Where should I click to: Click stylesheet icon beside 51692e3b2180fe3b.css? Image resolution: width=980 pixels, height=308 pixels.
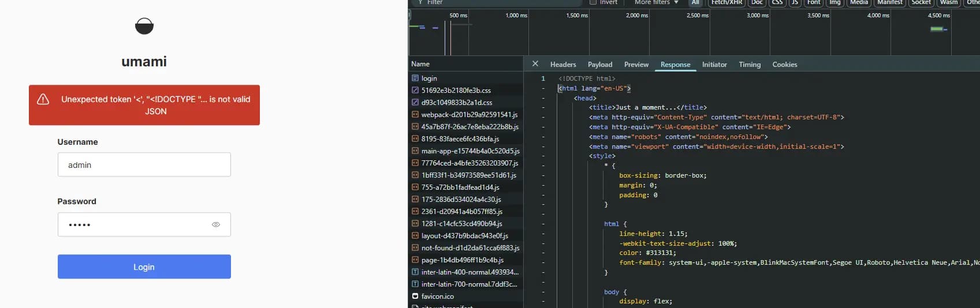tap(415, 90)
